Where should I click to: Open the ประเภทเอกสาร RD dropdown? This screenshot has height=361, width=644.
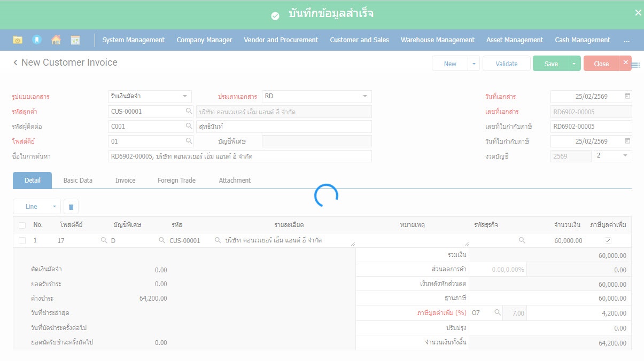pos(365,97)
